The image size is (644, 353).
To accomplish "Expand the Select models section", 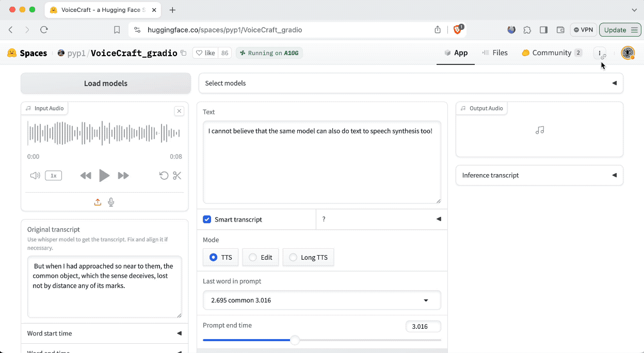I will [x=411, y=83].
